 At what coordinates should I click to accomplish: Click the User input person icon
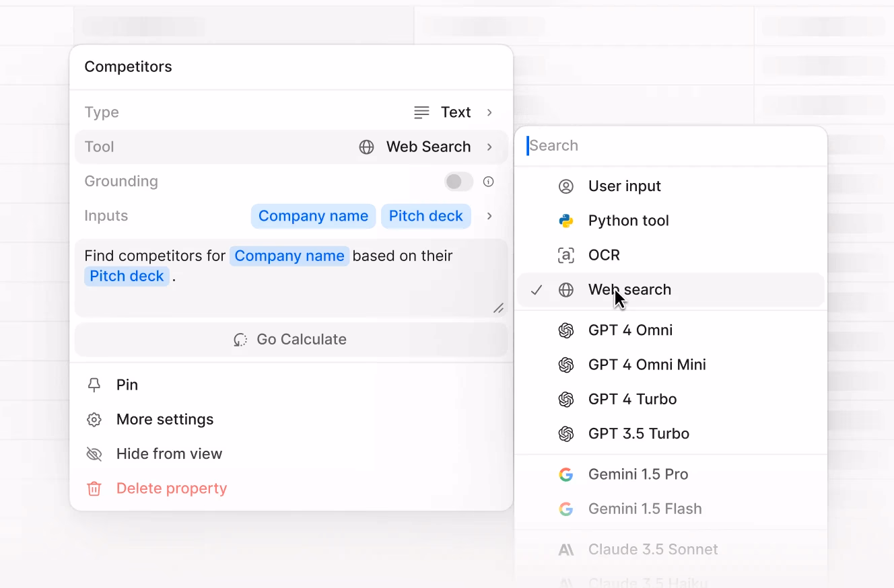tap(566, 186)
